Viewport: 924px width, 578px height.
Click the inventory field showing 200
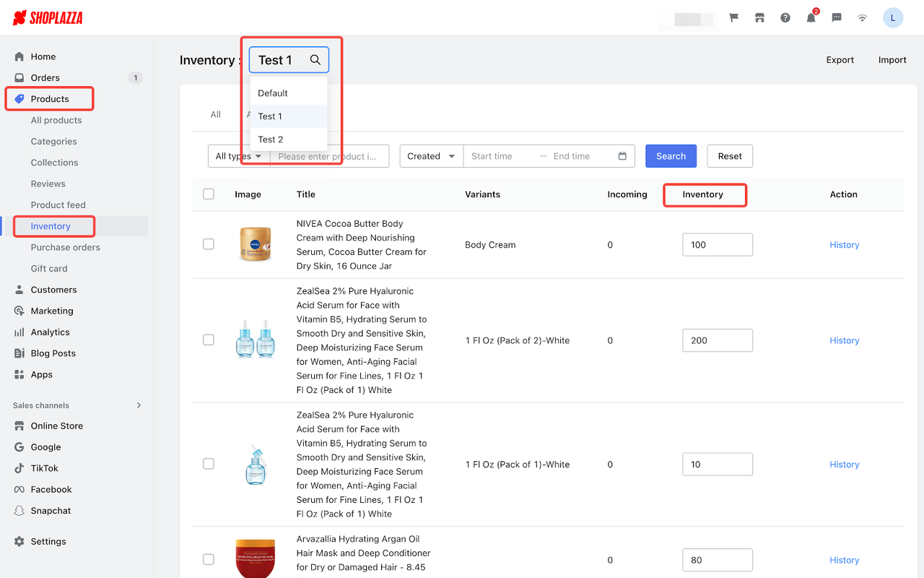pos(718,340)
